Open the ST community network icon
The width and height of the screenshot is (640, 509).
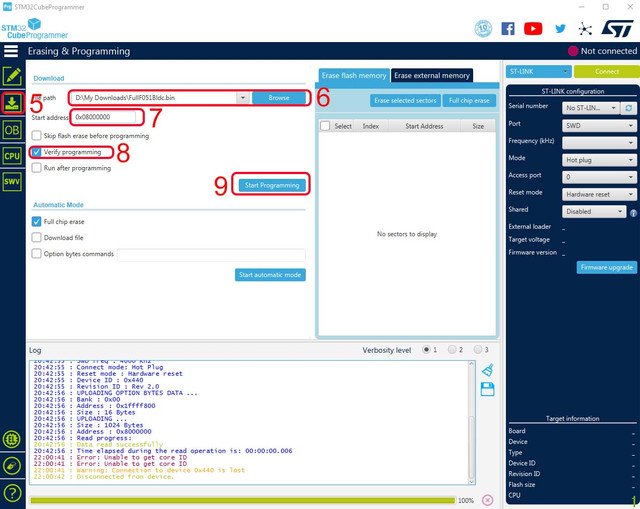585,29
